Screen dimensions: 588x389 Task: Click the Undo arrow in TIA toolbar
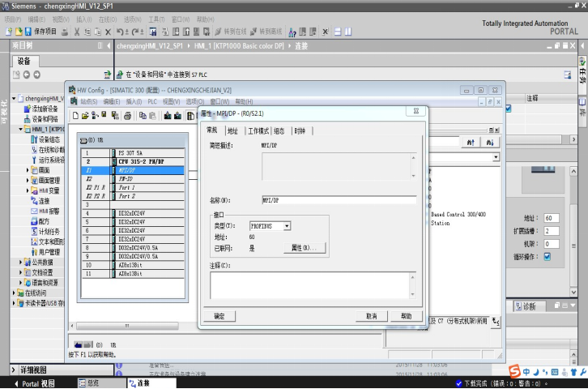click(x=119, y=31)
